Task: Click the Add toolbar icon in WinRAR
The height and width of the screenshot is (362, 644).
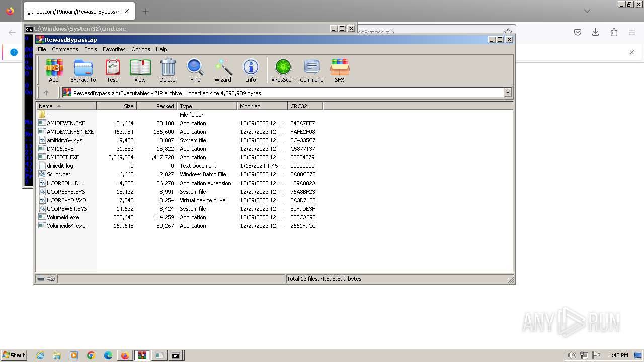Action: pyautogui.click(x=54, y=70)
